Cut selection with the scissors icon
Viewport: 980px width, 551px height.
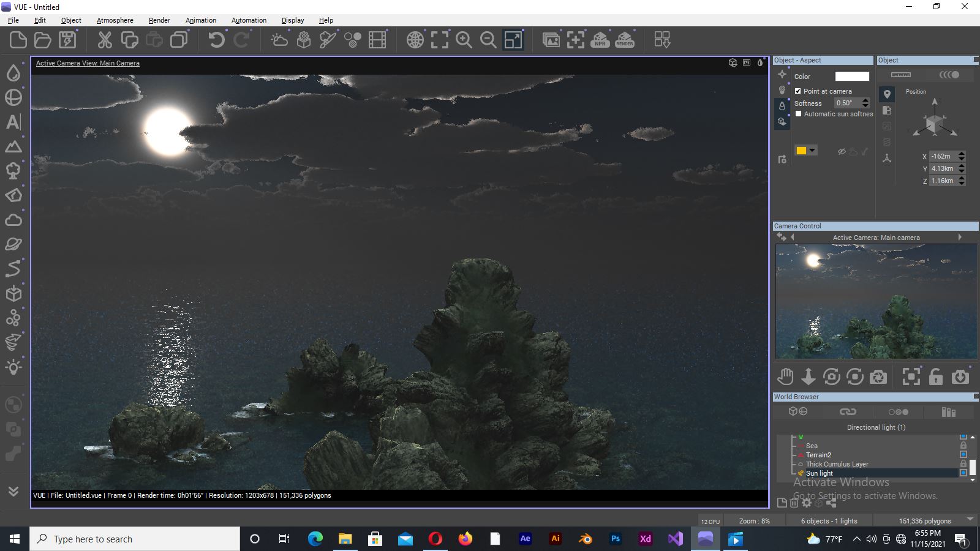[x=105, y=40]
